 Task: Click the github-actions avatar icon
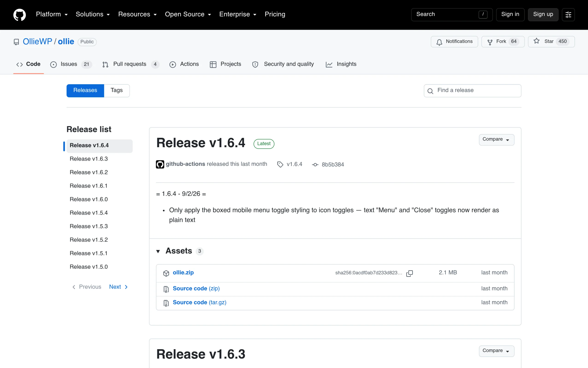[160, 164]
